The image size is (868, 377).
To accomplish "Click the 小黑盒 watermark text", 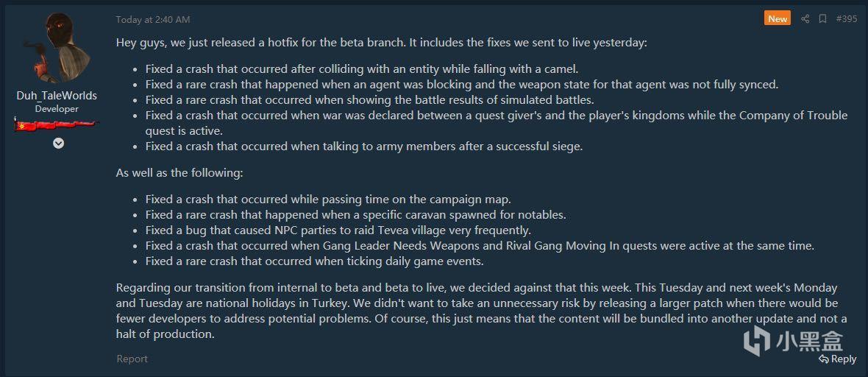I will [x=811, y=341].
